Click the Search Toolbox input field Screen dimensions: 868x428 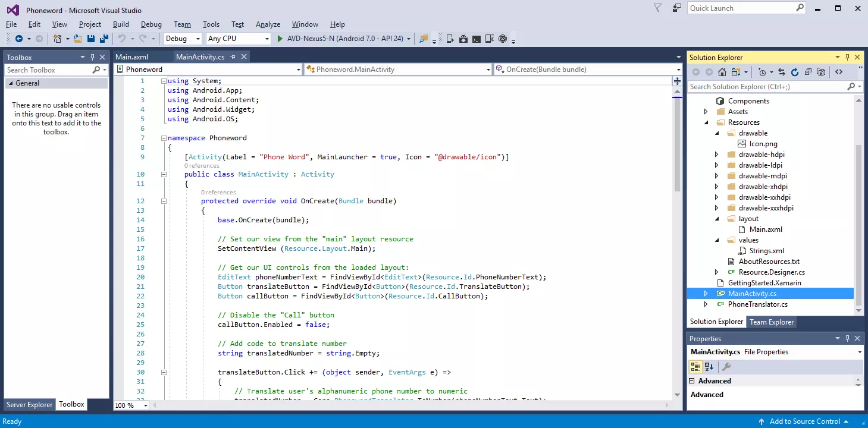click(49, 70)
